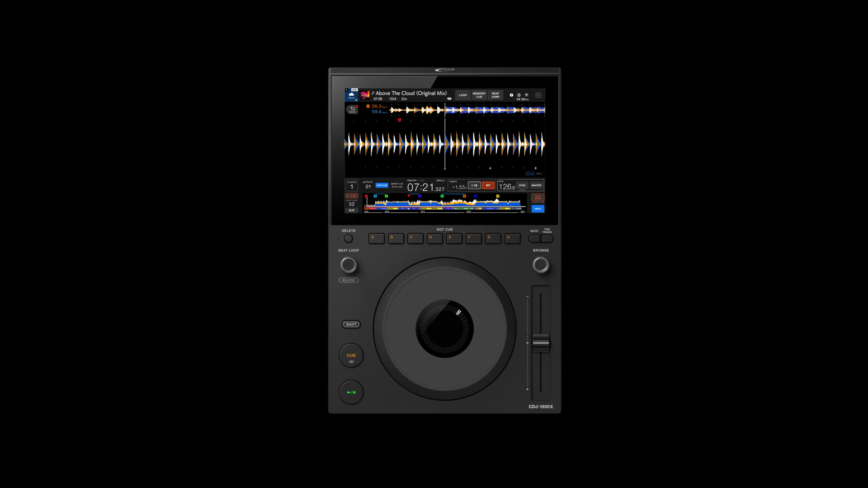The height and width of the screenshot is (488, 868).
Task: Toggle SLIP mode
Action: click(352, 210)
